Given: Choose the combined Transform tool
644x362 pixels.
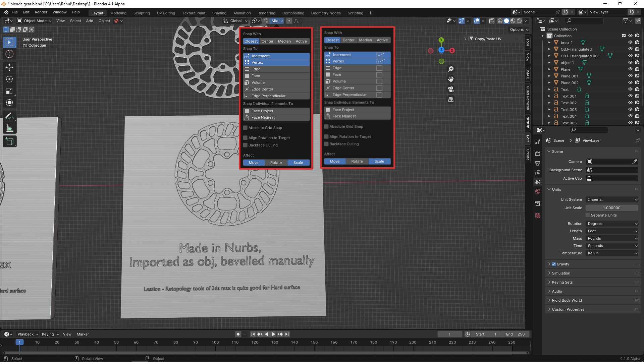Looking at the screenshot, I should click(x=9, y=103).
